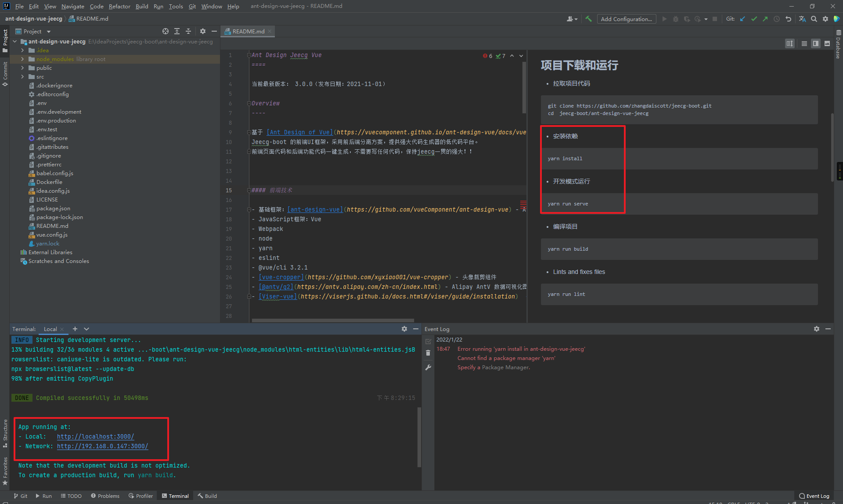Viewport: 843px width, 504px height.
Task: Click the Git Push arrow icon
Action: click(x=765, y=19)
